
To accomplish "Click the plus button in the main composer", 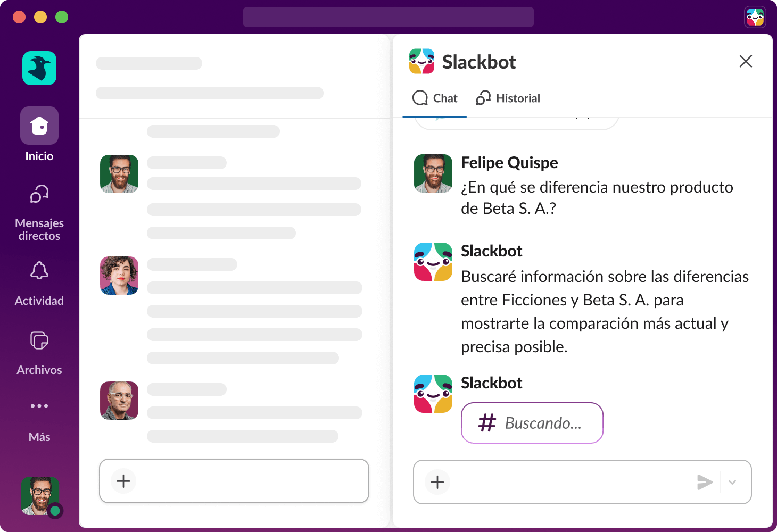I will coord(122,481).
